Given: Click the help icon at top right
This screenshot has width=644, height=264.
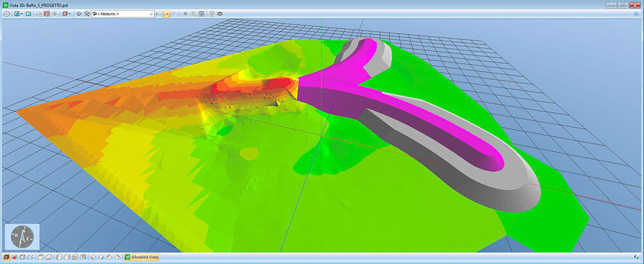Looking at the screenshot, I should click(636, 13).
